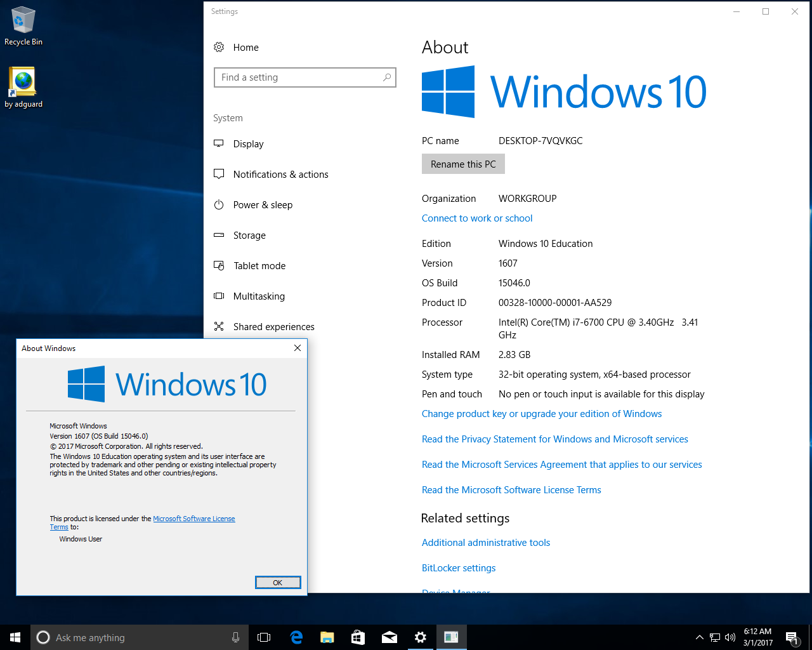Open Multitasking settings
812x650 pixels.
(x=259, y=296)
